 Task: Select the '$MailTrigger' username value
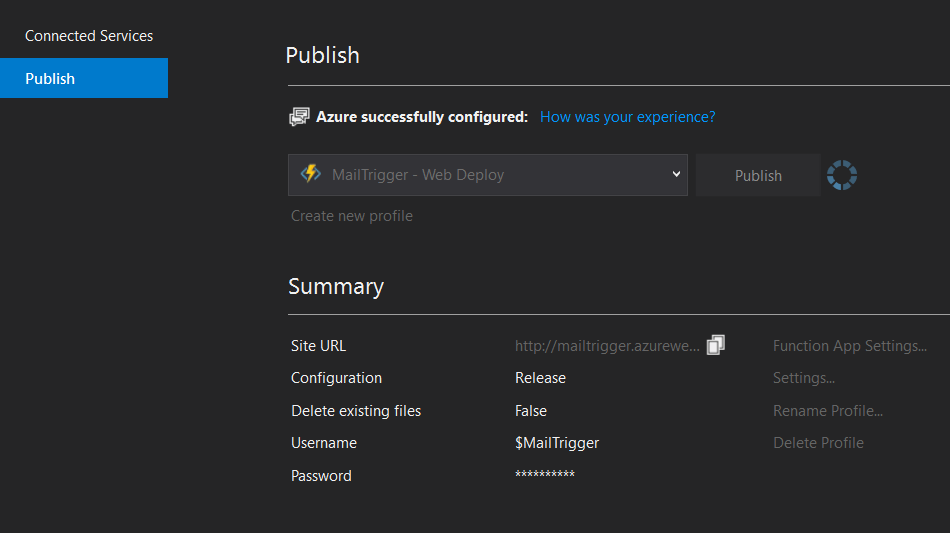click(557, 443)
